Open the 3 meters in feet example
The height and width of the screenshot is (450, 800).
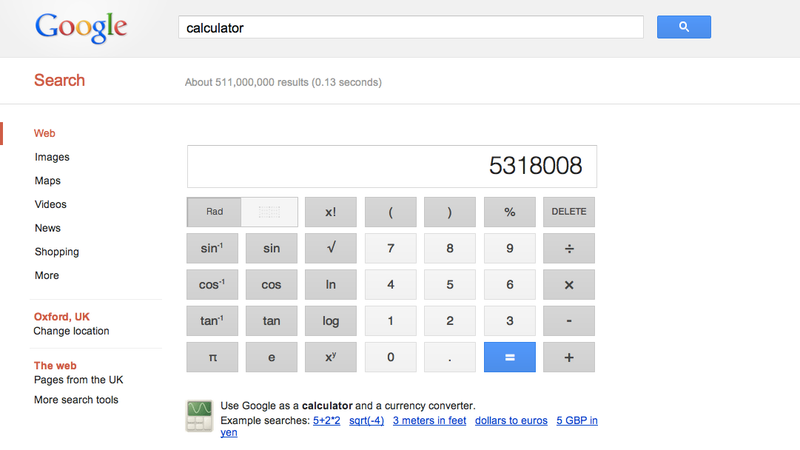[430, 420]
